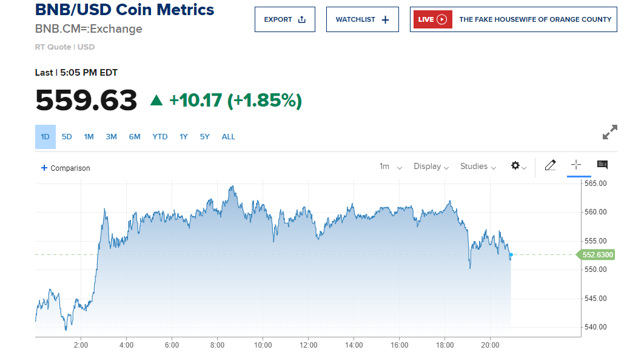Screen dimensions: 627x364
Task: Select the 5Y range tab
Action: pyautogui.click(x=205, y=137)
